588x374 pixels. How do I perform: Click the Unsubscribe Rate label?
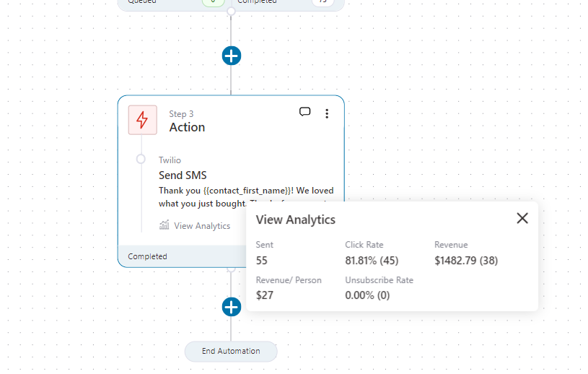(x=379, y=280)
